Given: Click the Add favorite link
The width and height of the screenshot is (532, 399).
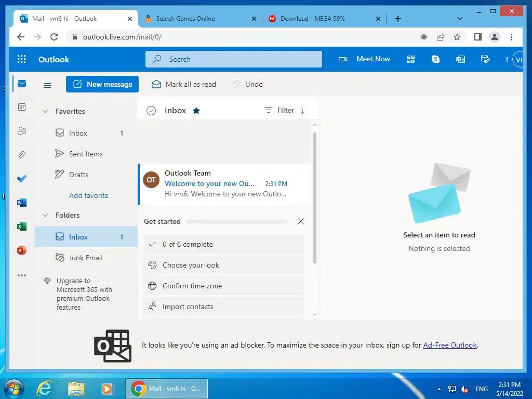Looking at the screenshot, I should tap(88, 195).
